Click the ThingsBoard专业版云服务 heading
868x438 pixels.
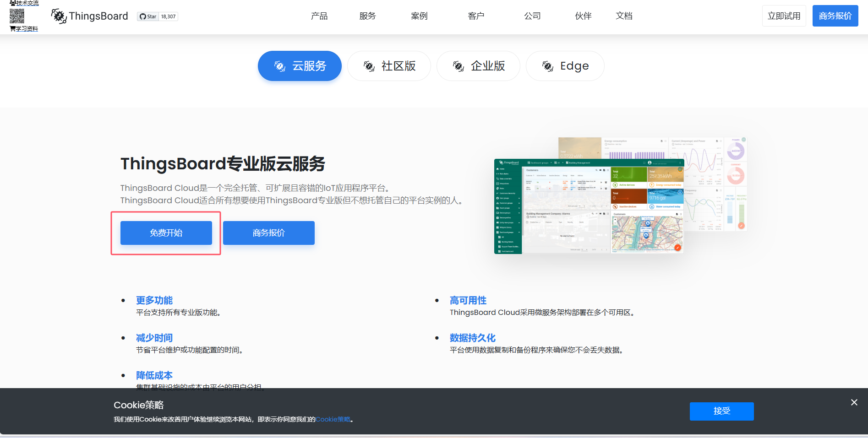coord(223,164)
